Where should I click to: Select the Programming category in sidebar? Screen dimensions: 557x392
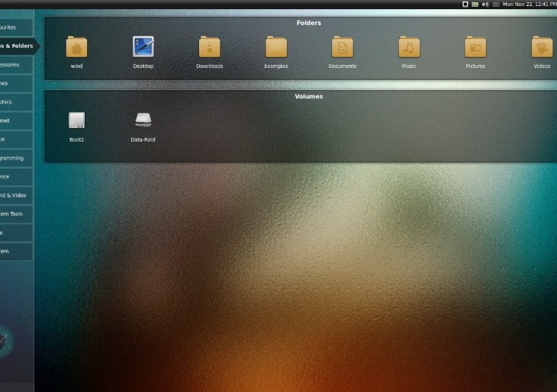[x=16, y=158]
